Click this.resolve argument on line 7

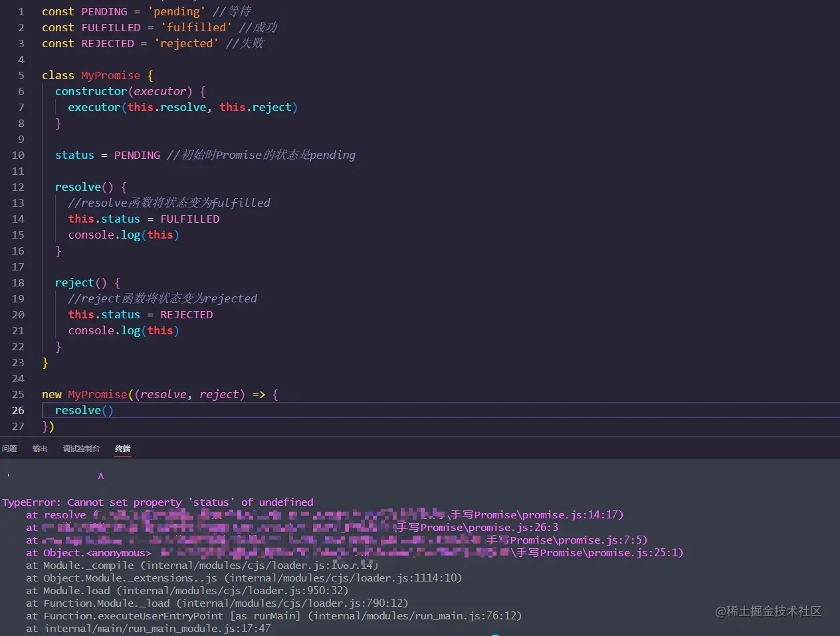(167, 107)
